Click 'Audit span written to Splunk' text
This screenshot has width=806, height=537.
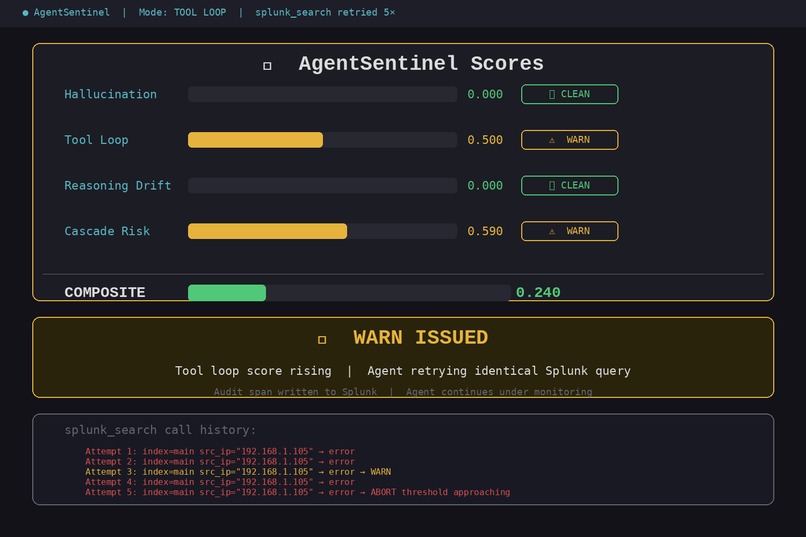click(295, 392)
